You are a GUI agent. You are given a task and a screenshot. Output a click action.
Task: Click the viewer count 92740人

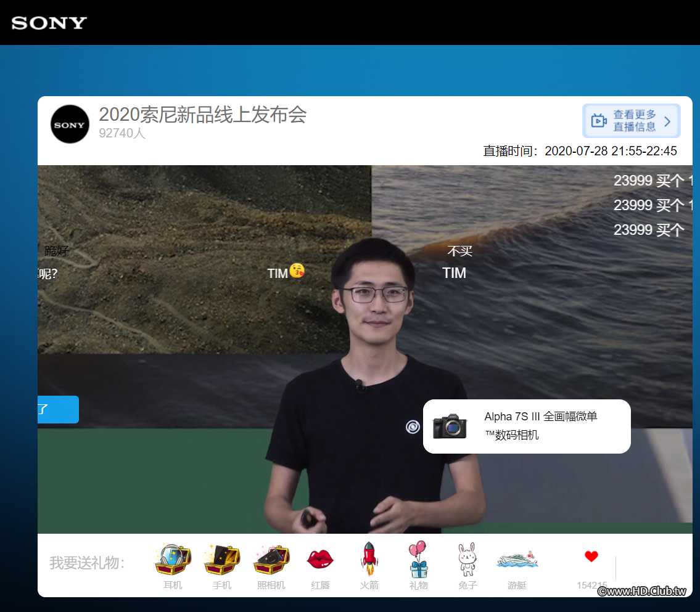(x=122, y=133)
